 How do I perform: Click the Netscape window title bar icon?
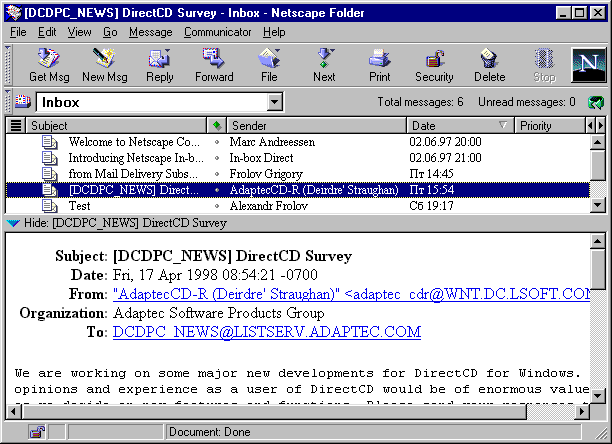pos(14,13)
